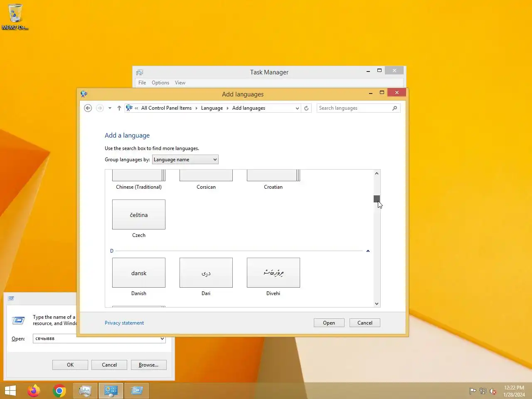
Task: Open the Privacy statement link
Action: [124, 323]
